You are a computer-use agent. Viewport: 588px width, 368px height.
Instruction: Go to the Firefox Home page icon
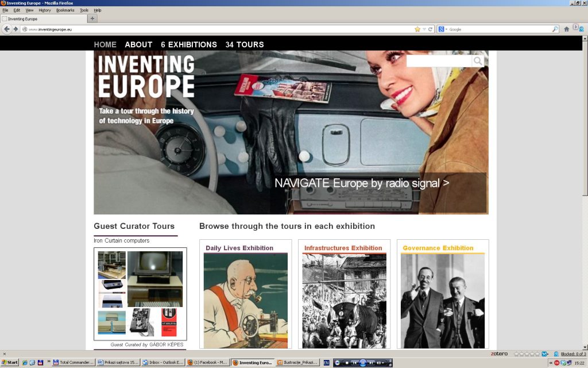click(567, 29)
